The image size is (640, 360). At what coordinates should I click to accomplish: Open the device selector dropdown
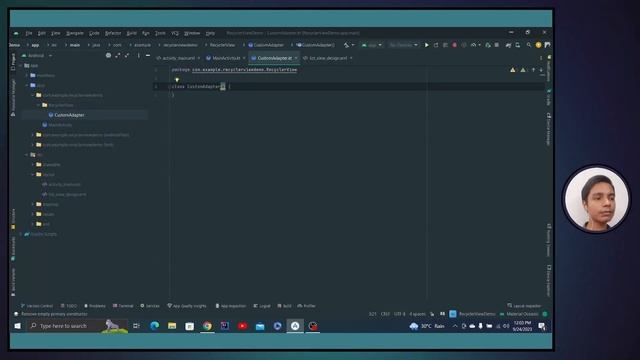click(x=403, y=45)
